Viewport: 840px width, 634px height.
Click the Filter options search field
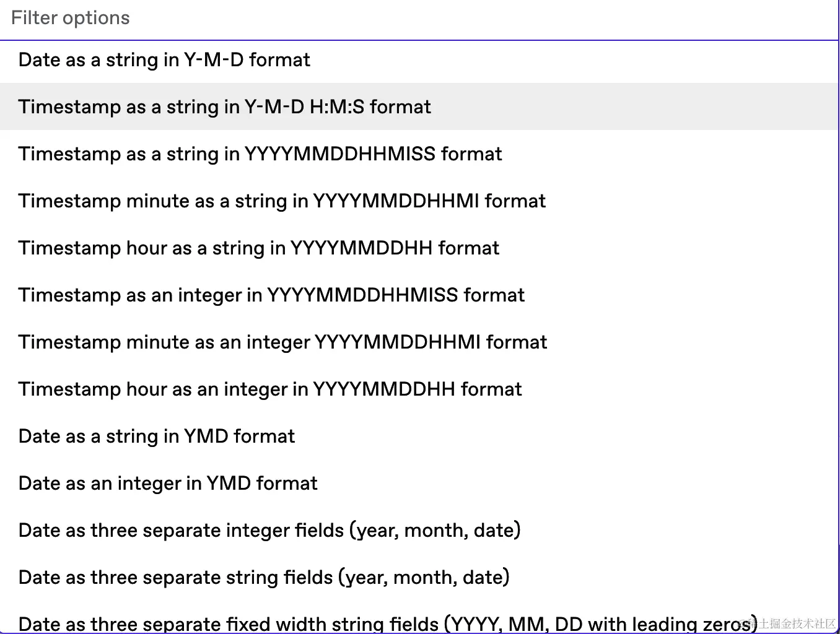tap(419, 19)
